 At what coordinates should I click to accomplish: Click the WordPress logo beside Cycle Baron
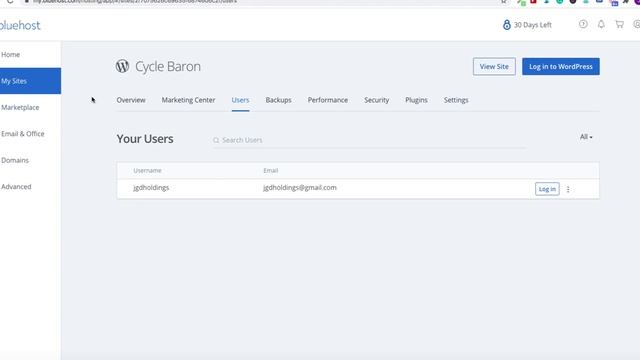coord(122,66)
